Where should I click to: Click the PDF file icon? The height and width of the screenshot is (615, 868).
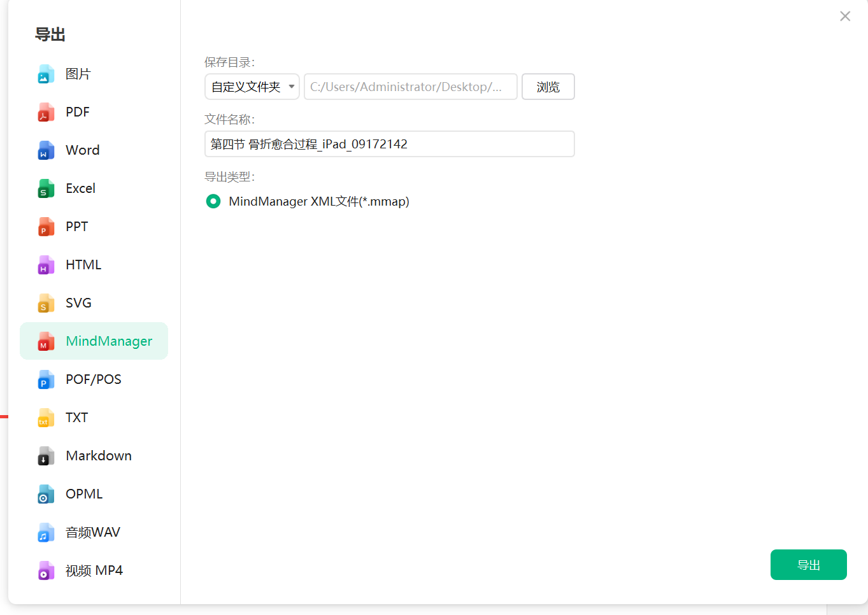coord(45,113)
